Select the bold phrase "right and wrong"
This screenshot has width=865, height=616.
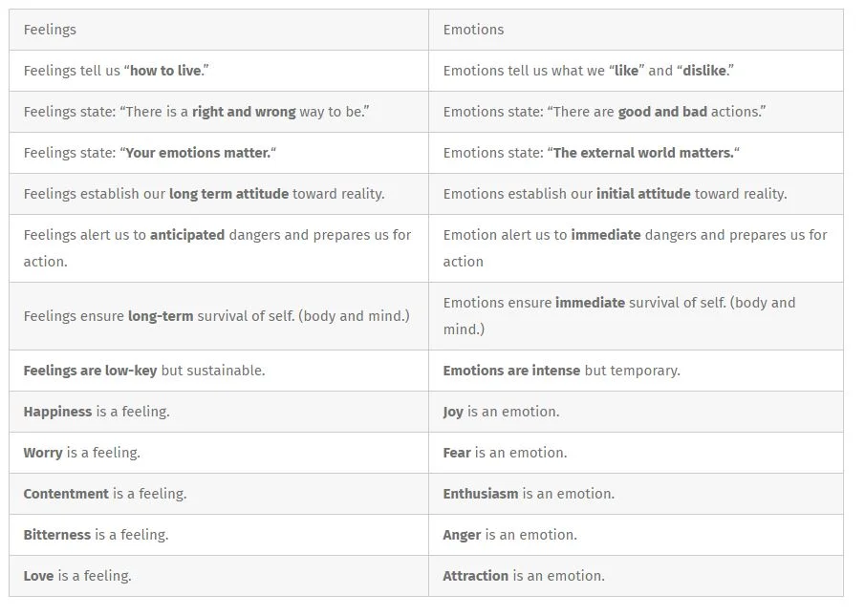244,112
